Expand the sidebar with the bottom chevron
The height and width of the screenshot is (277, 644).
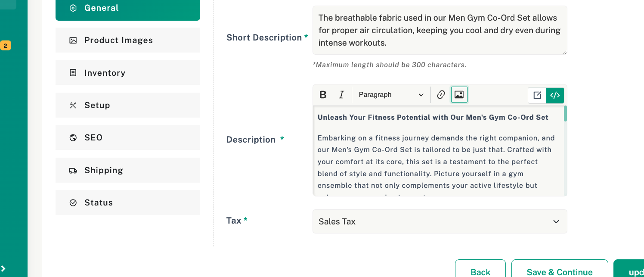3,268
